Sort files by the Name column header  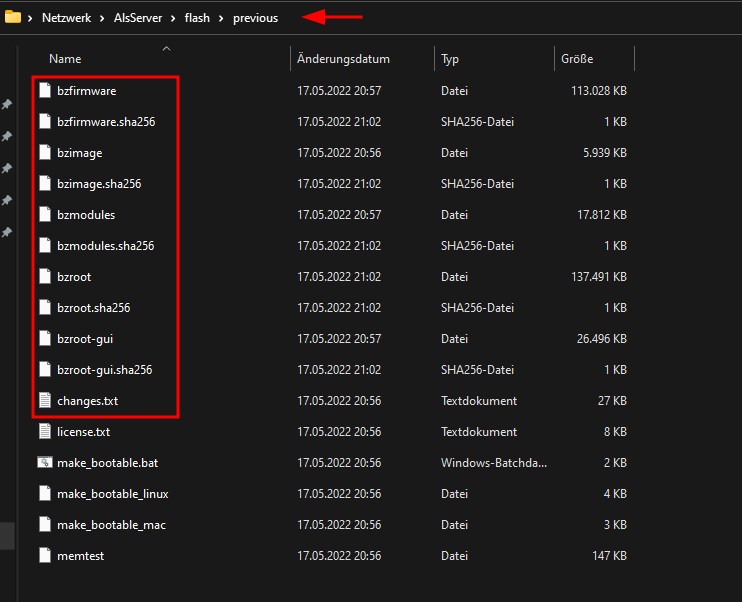(65, 59)
